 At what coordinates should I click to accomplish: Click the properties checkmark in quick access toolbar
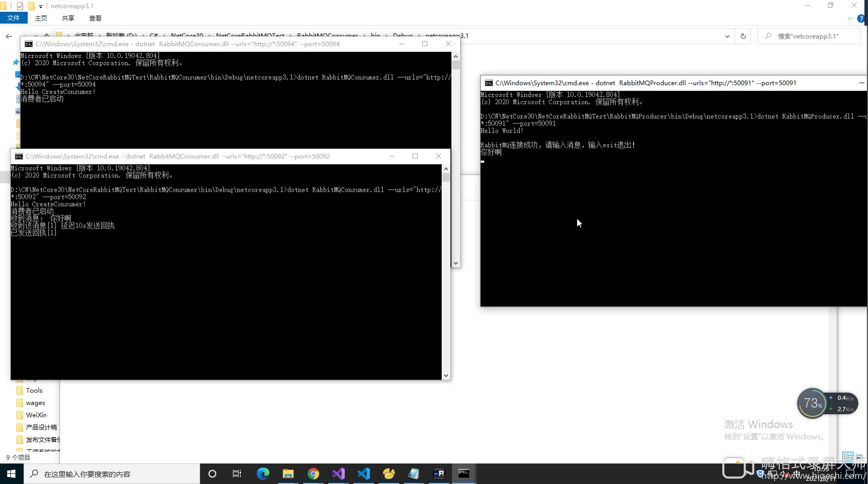click(x=20, y=6)
